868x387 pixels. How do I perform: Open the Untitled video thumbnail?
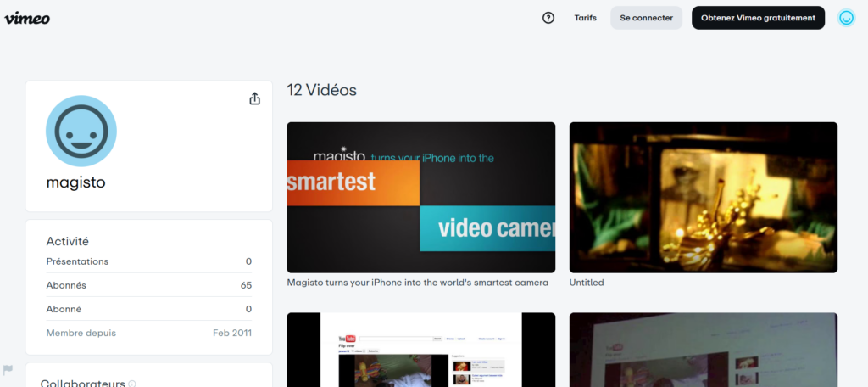tap(703, 198)
